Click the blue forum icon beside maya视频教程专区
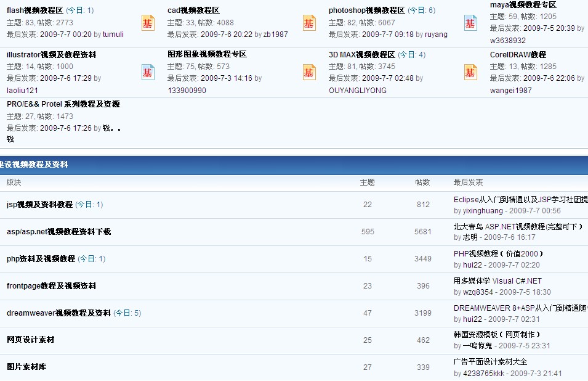The height and width of the screenshot is (381, 588). coord(470,23)
